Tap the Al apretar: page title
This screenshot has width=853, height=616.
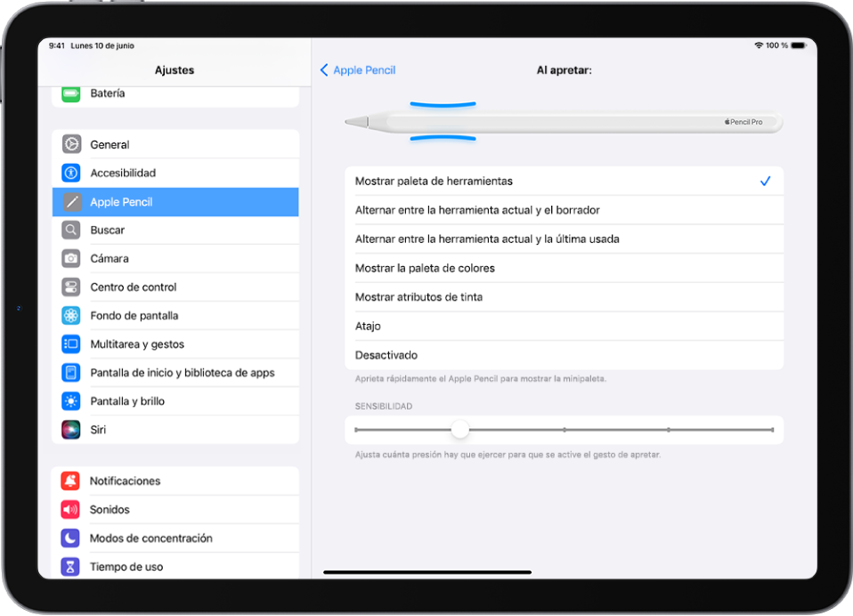coord(565,70)
